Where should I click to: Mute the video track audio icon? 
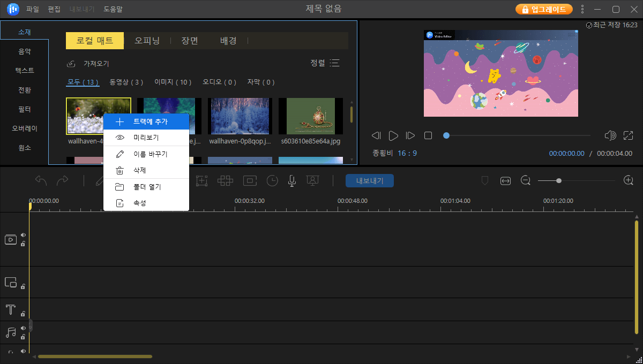[x=23, y=234]
